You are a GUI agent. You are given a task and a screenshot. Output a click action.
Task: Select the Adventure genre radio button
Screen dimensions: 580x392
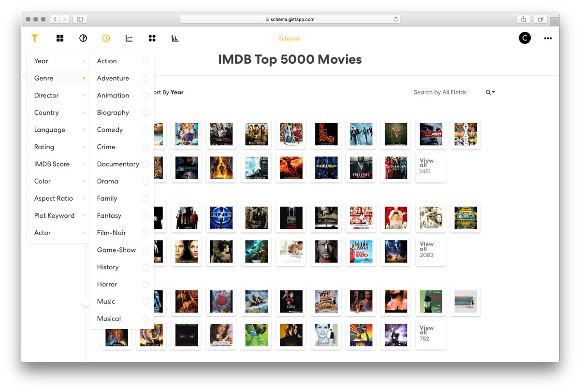point(145,78)
